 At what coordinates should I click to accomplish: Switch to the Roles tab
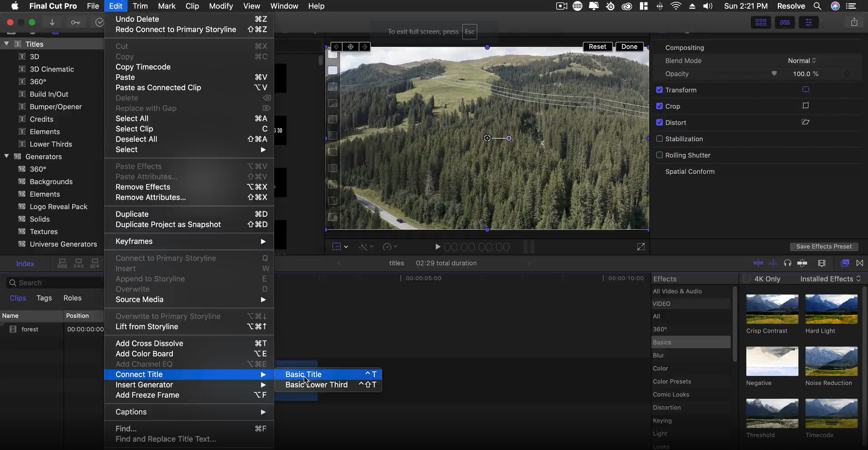(x=72, y=298)
